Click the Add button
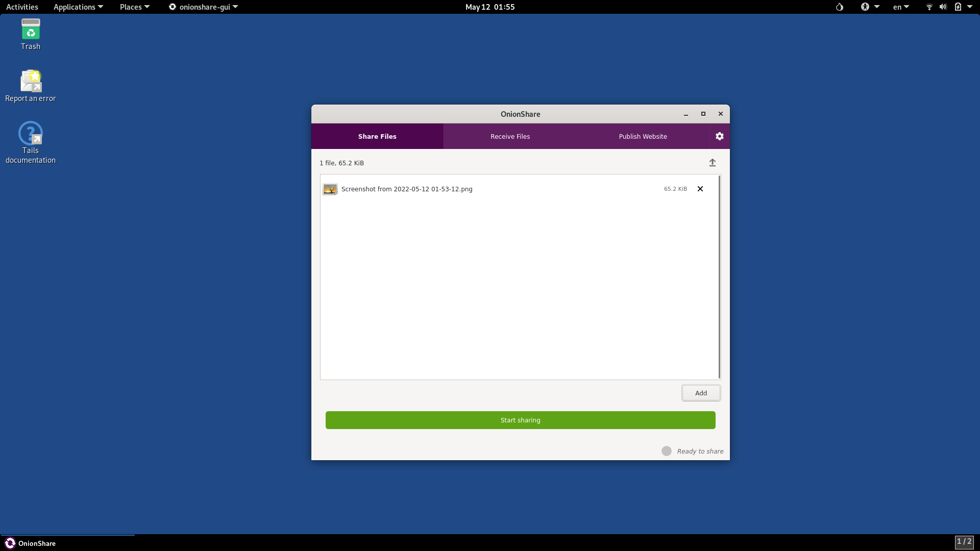980x551 pixels. (701, 393)
